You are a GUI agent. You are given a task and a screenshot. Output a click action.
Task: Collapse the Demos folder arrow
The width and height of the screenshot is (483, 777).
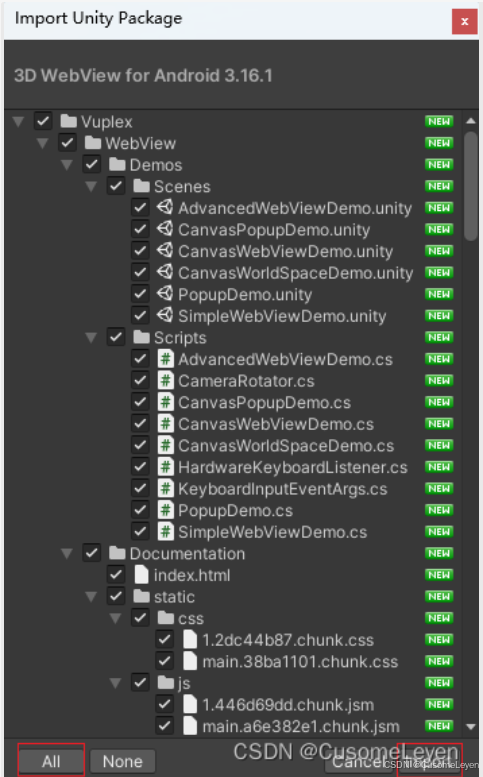67,165
